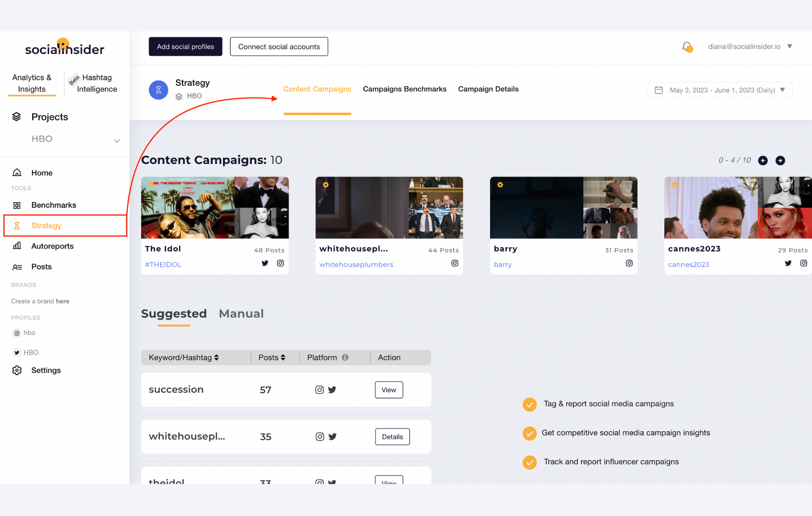Open the diana@socialinsider.io account menu
812x516 pixels.
[750, 46]
